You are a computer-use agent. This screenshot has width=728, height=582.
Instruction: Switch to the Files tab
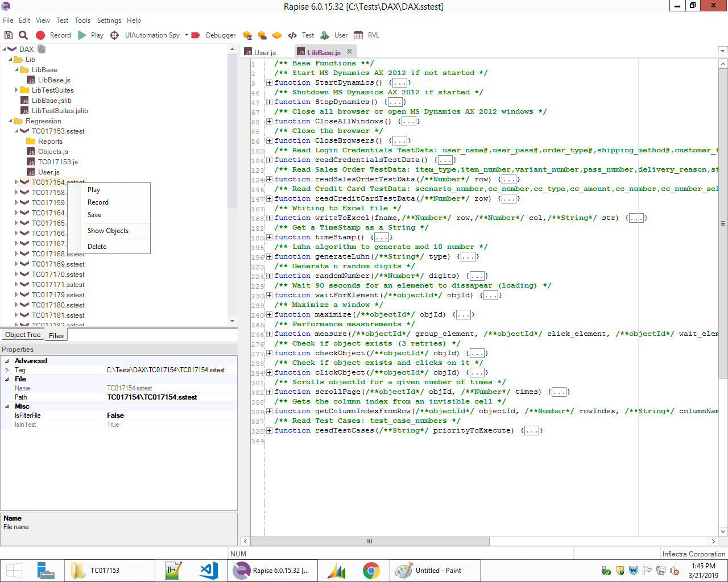[x=56, y=335]
